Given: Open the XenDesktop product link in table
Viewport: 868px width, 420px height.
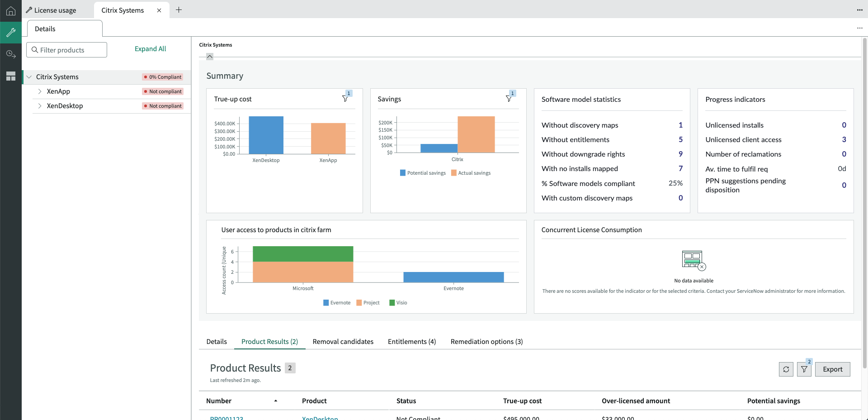Looking at the screenshot, I should [320, 418].
